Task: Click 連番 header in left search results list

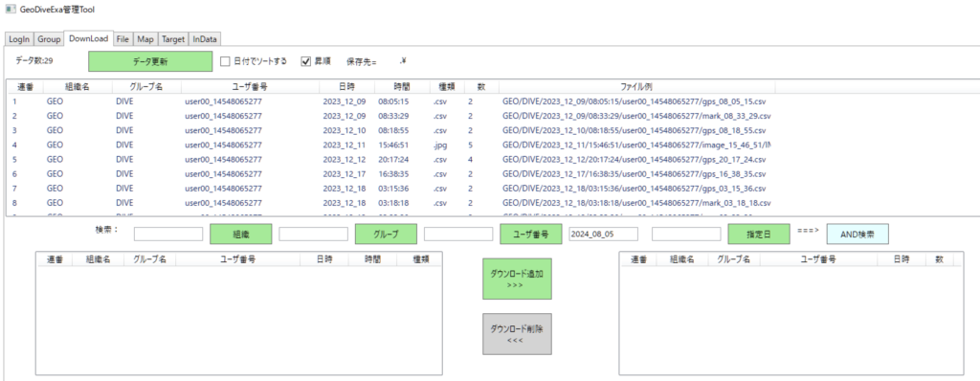Action: coord(55,259)
